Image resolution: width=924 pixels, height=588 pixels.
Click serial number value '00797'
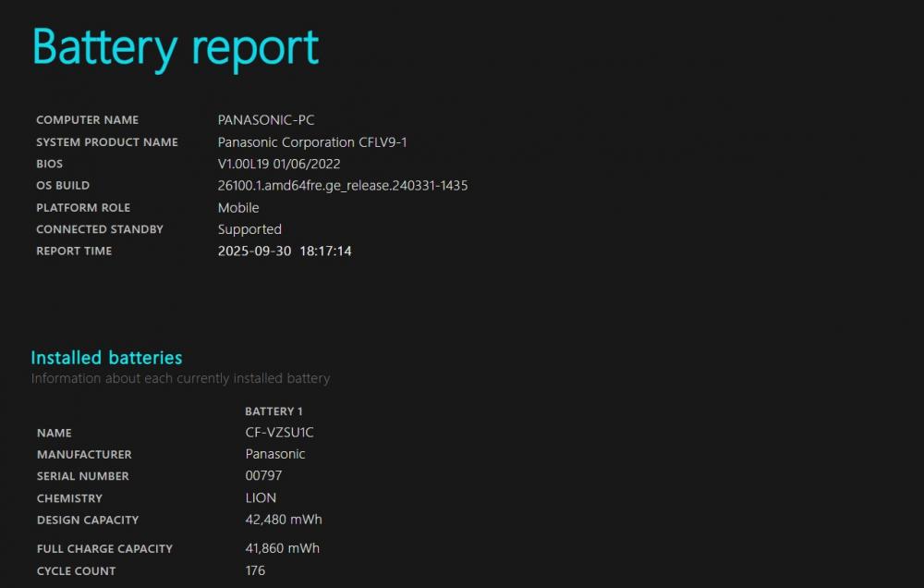click(263, 475)
